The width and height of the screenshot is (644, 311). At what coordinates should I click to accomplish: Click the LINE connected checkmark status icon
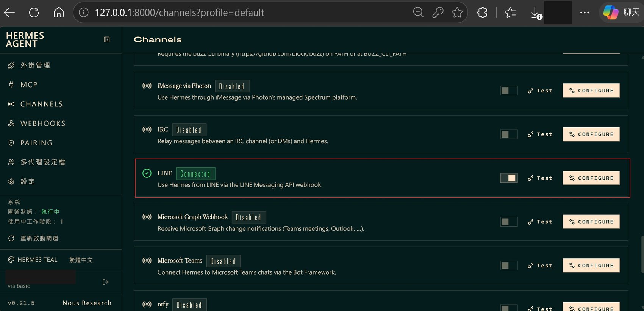(x=147, y=173)
